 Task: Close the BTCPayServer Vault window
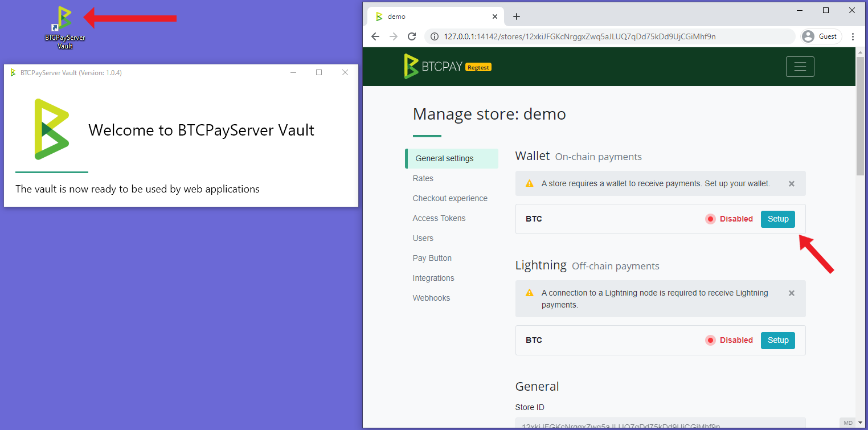click(x=345, y=72)
